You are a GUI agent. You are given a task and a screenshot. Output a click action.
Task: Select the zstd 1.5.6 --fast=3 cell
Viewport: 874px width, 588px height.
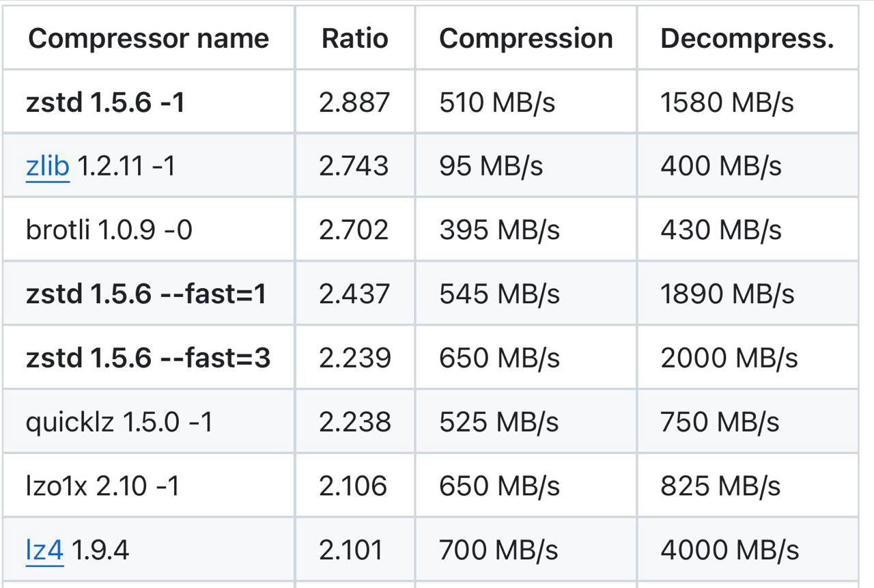click(x=148, y=358)
